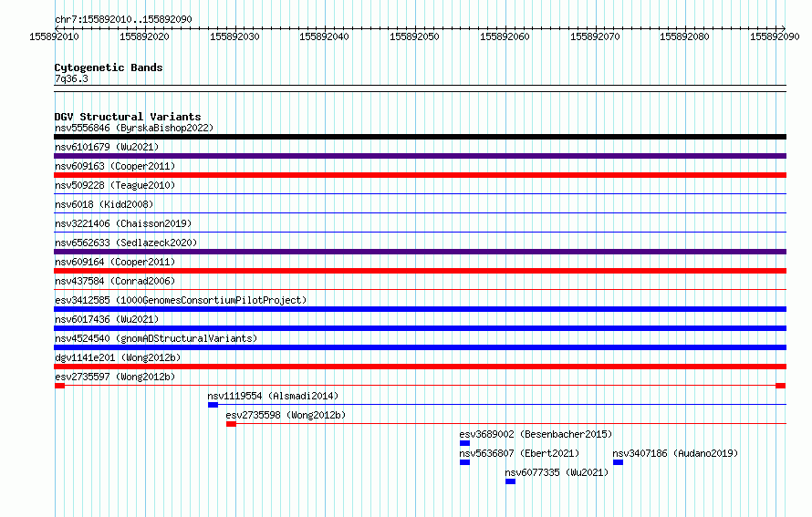Click ruler position 155892050
This screenshot has height=517, width=812.
414,36
